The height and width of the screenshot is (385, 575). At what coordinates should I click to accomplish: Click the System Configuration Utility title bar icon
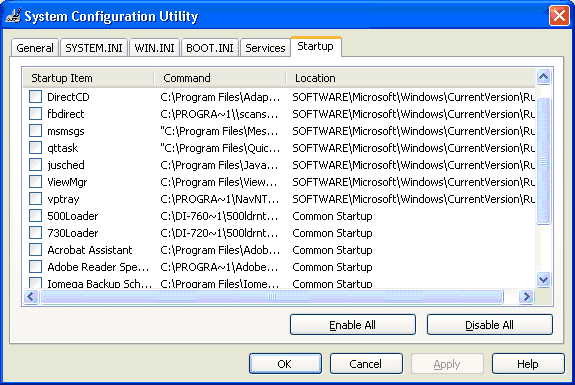tap(13, 16)
